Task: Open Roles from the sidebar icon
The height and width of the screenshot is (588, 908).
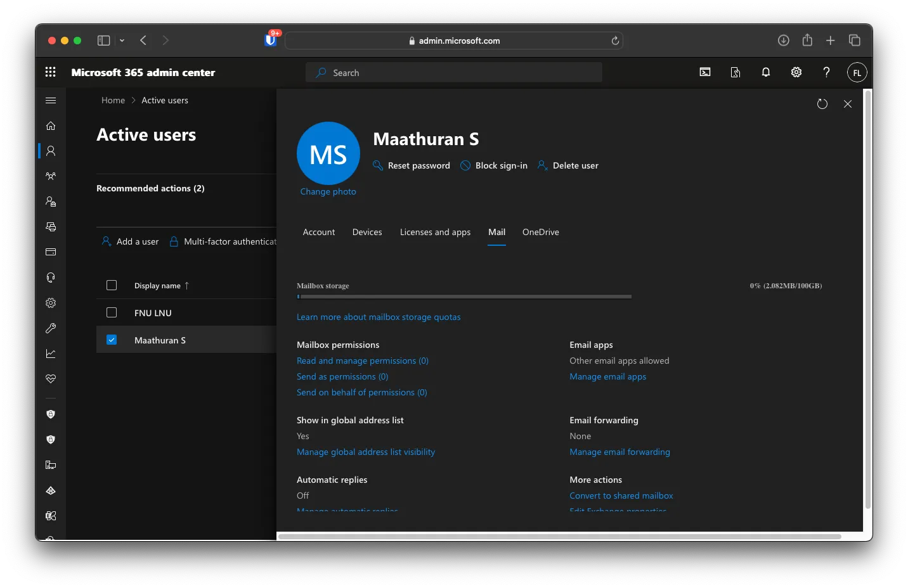Action: pyautogui.click(x=51, y=201)
